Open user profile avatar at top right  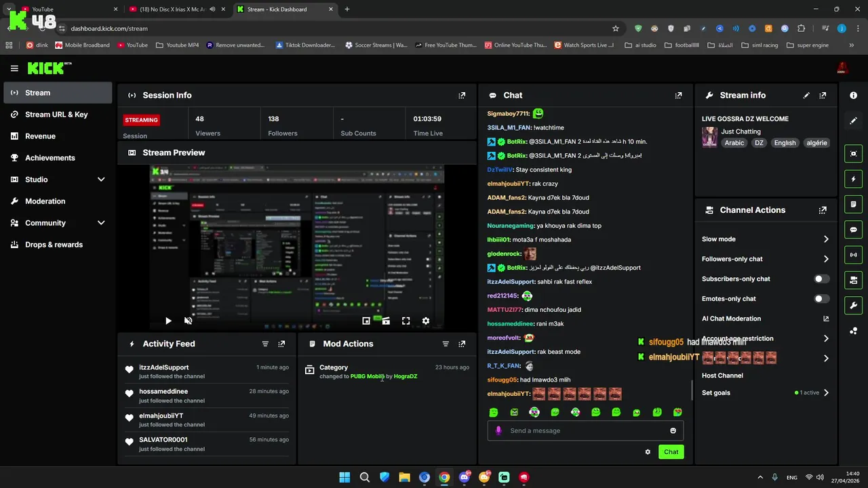[x=842, y=68]
